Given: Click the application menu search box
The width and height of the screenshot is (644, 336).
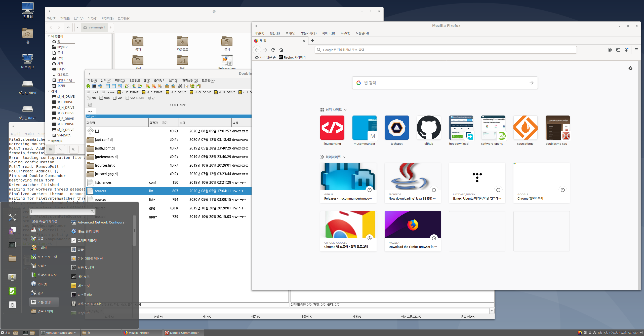Looking at the screenshot, I should (62, 211).
